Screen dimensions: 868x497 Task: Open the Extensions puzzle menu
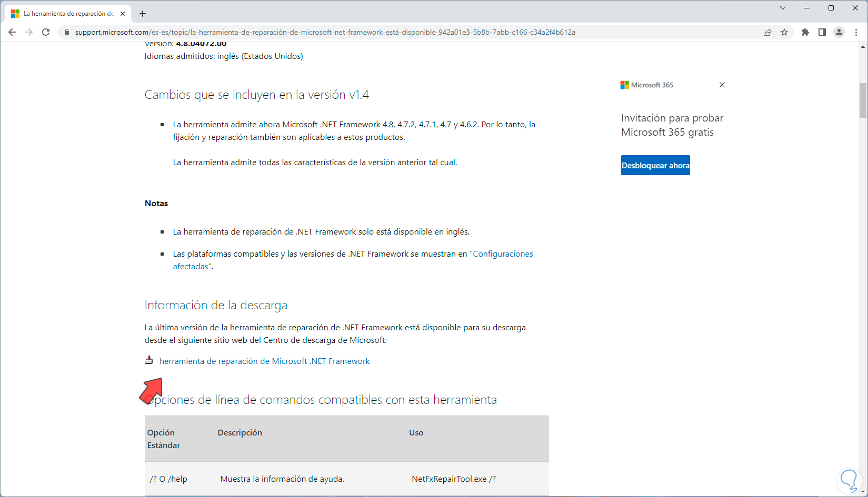tap(805, 32)
